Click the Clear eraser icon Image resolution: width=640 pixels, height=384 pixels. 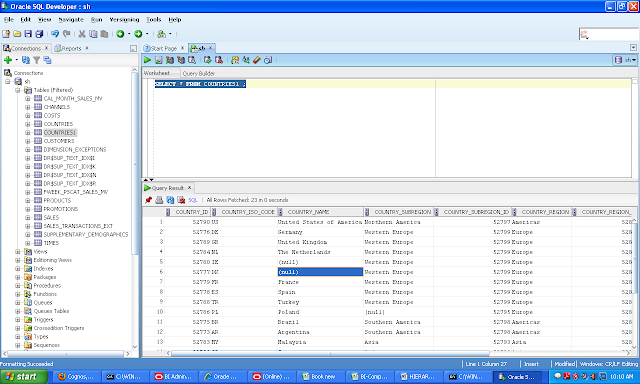(257, 60)
